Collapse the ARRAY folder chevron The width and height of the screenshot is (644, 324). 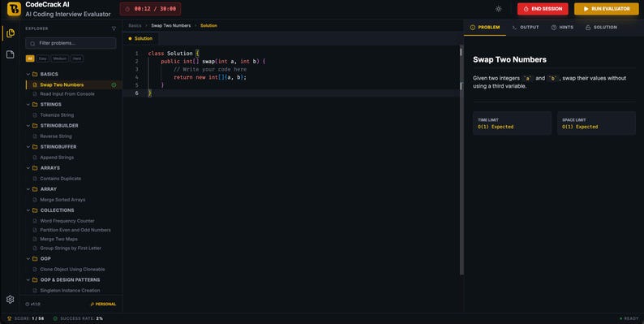(28, 189)
